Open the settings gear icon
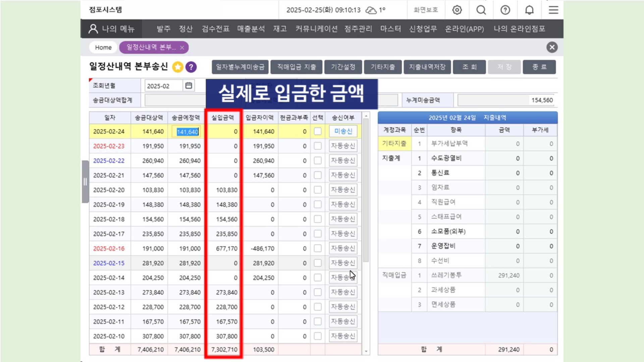Screen dimensions: 644x362 coord(457,10)
